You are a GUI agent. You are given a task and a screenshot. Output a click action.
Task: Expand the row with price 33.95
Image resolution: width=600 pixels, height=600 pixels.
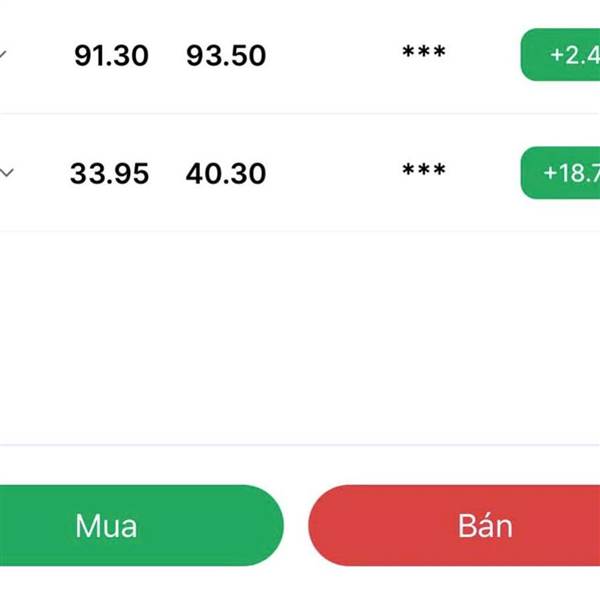(x=6, y=173)
